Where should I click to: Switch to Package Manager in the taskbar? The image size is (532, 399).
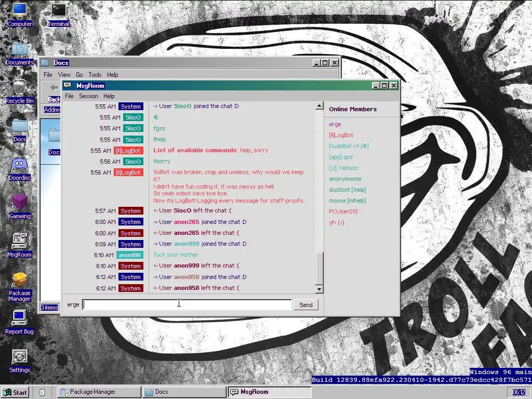pos(99,392)
